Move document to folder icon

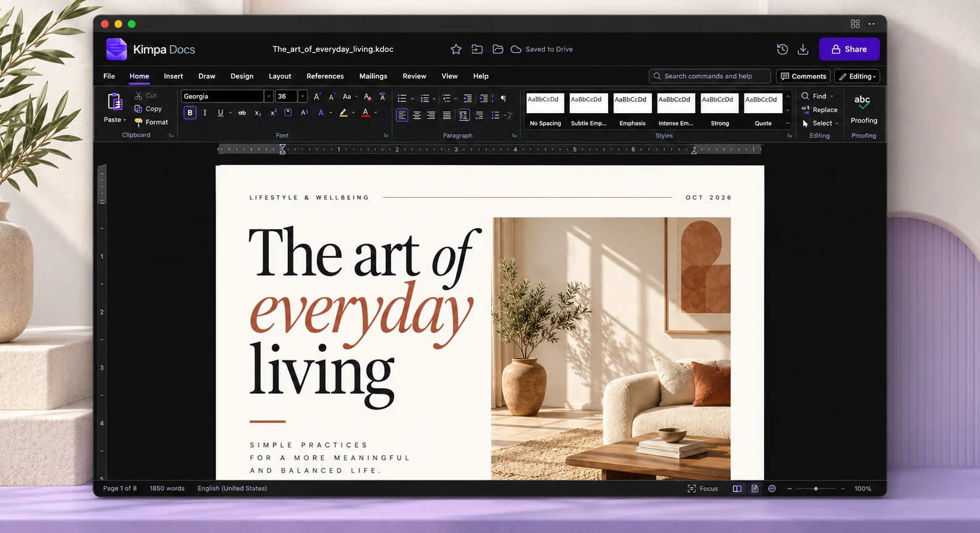pos(477,49)
